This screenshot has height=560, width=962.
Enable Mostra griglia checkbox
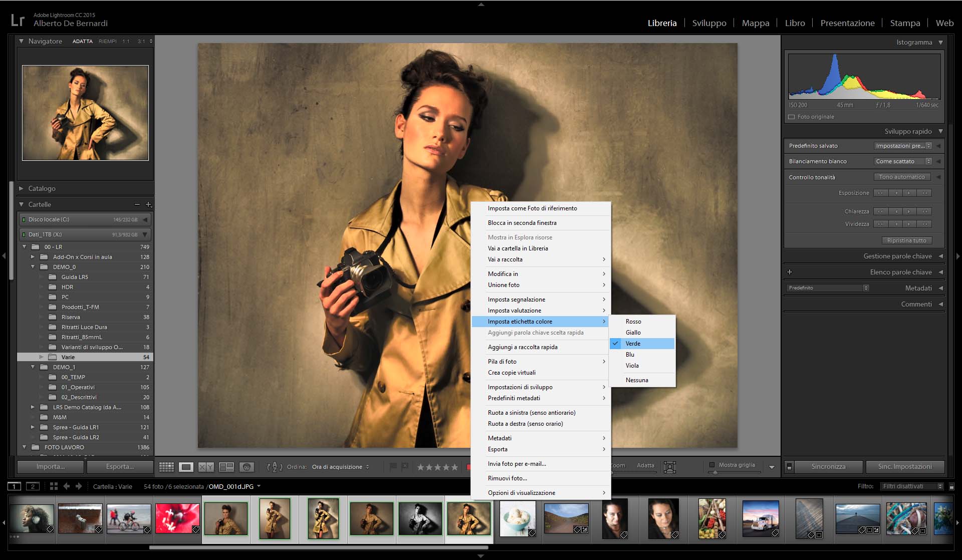coord(712,465)
